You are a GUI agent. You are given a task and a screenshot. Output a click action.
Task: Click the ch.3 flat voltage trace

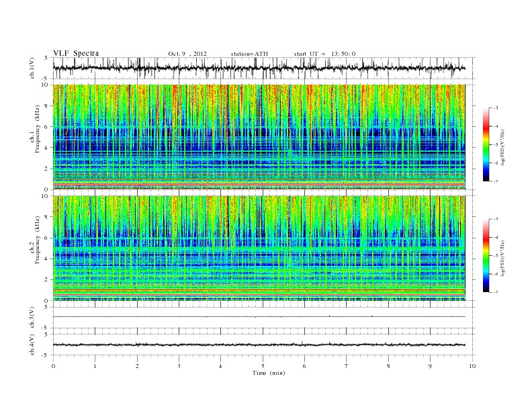259,317
